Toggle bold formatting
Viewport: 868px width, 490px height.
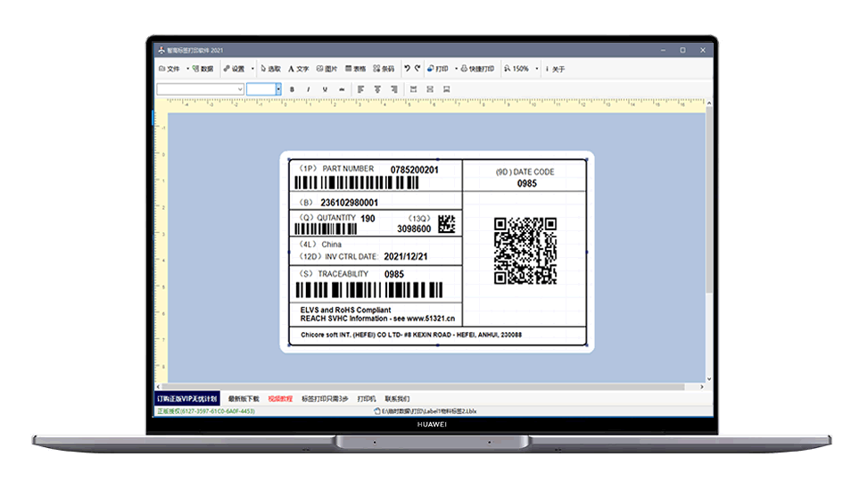click(x=293, y=89)
